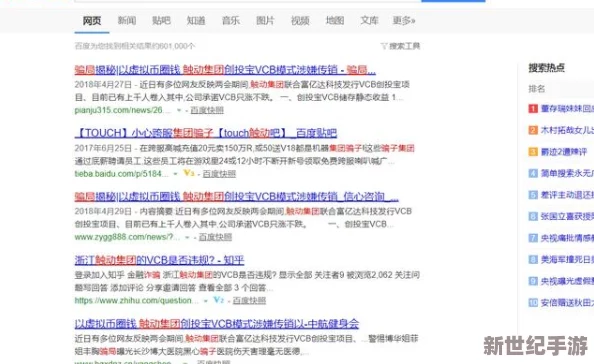
Task: Expand dropdown arrow after tieba.baidu.com URL
Action: [x=175, y=174]
